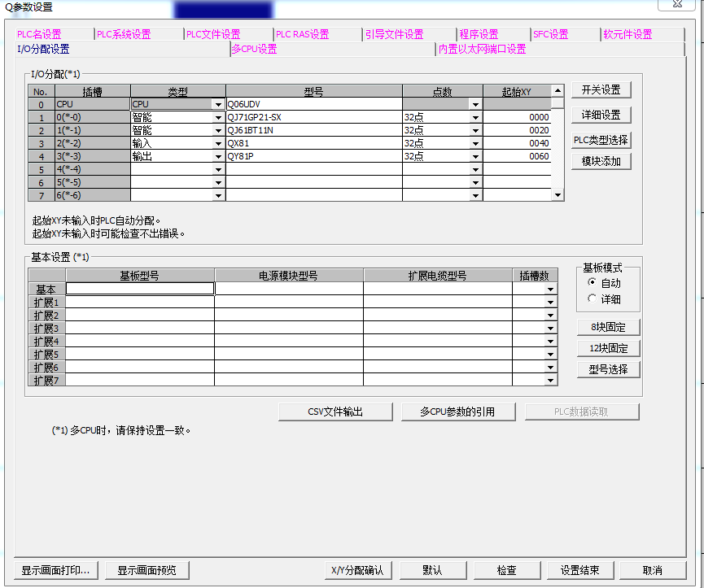Click the 模块添加 button
Image resolution: width=704 pixels, height=588 pixels.
[601, 161]
